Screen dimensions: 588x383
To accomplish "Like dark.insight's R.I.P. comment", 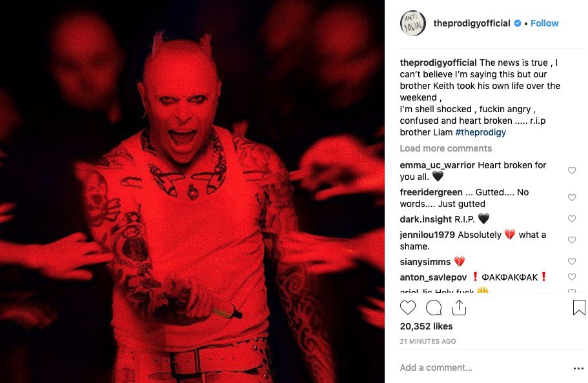I will point(571,219).
